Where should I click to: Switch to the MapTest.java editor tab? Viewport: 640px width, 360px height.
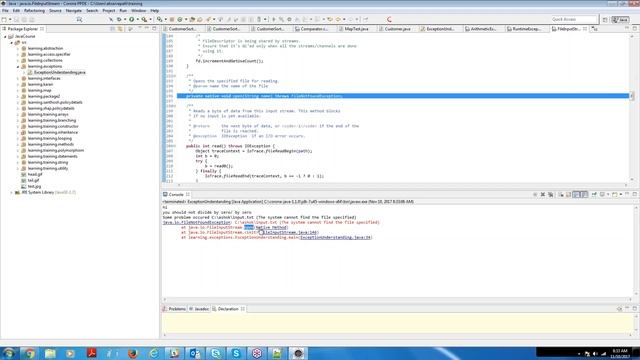356,29
